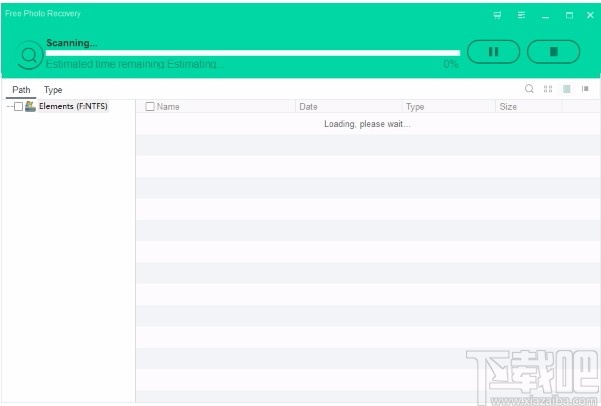Open the search icon above the file list
601x406 pixels.
[x=529, y=89]
